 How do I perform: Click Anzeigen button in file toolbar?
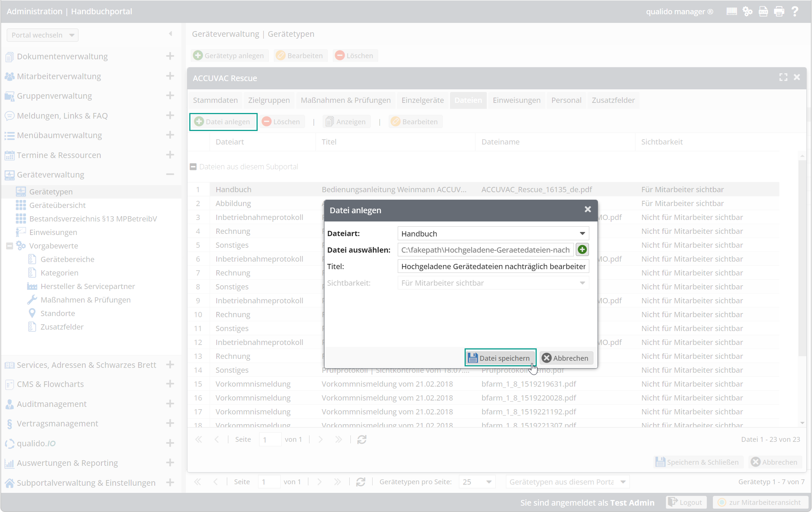click(346, 122)
